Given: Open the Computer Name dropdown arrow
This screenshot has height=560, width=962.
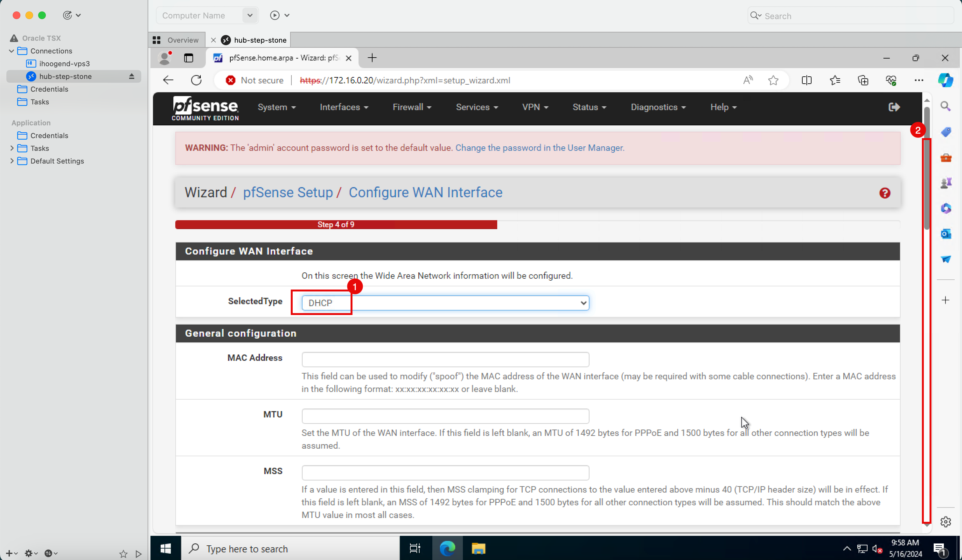Looking at the screenshot, I should point(250,15).
